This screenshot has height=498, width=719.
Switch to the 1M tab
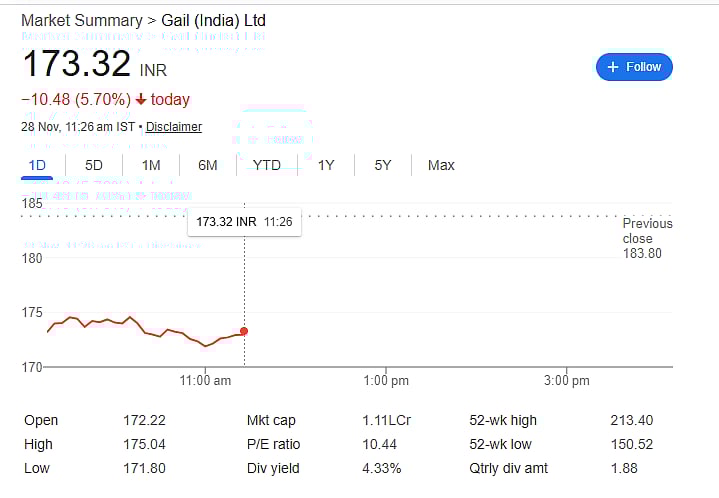(x=151, y=165)
